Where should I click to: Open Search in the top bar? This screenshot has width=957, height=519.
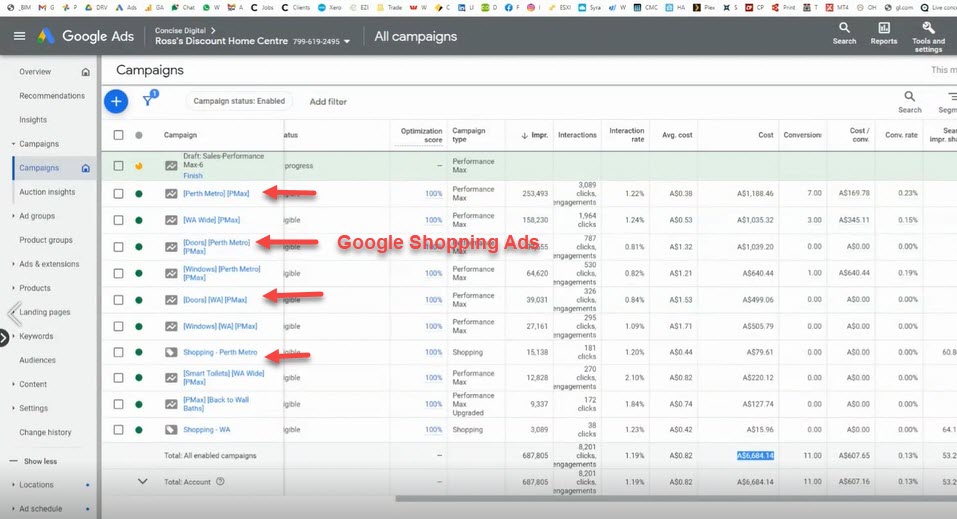844,33
